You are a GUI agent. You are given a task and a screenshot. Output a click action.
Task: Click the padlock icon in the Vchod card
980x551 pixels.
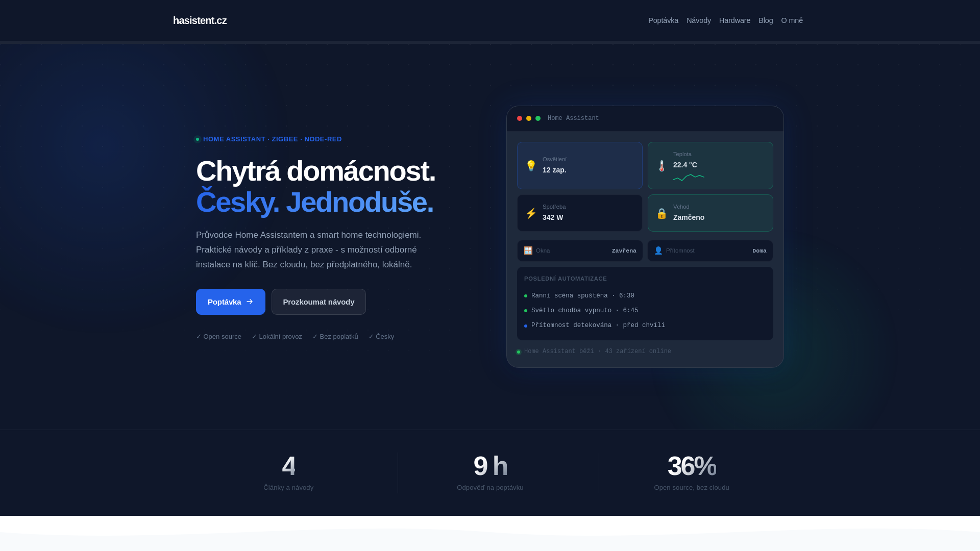(x=661, y=213)
